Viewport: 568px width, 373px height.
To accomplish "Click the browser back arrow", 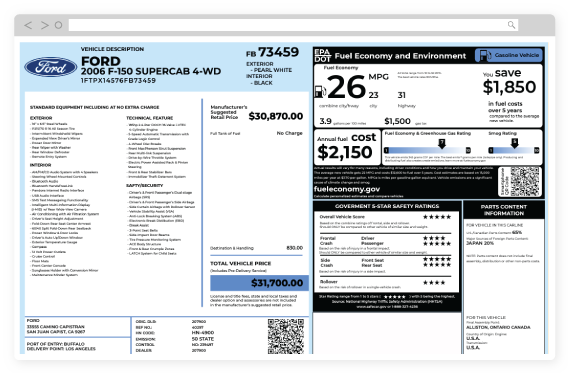I will coord(28,25).
